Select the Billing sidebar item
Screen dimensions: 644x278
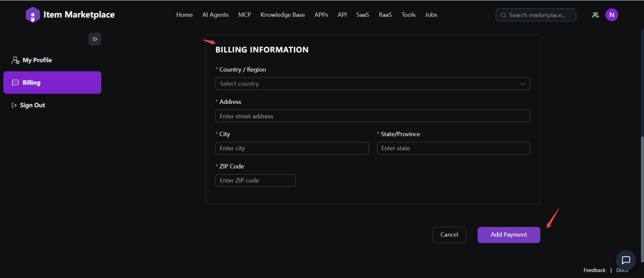[x=52, y=82]
